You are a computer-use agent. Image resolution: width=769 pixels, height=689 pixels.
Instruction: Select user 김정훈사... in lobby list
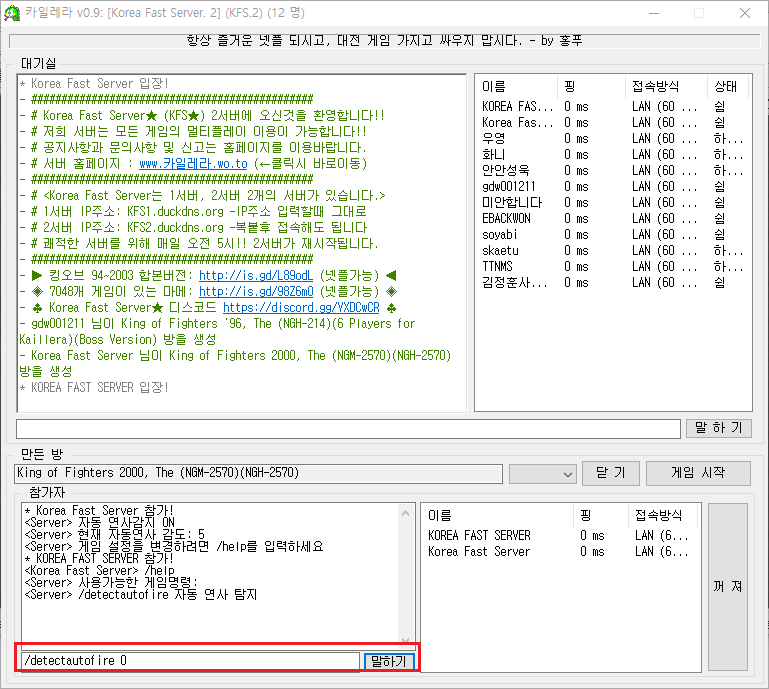click(514, 282)
